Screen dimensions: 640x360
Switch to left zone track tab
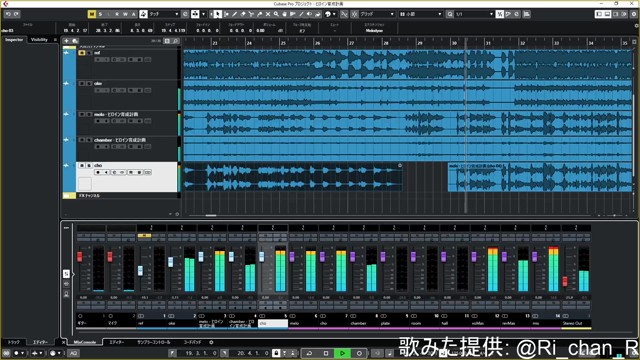pos(13,342)
